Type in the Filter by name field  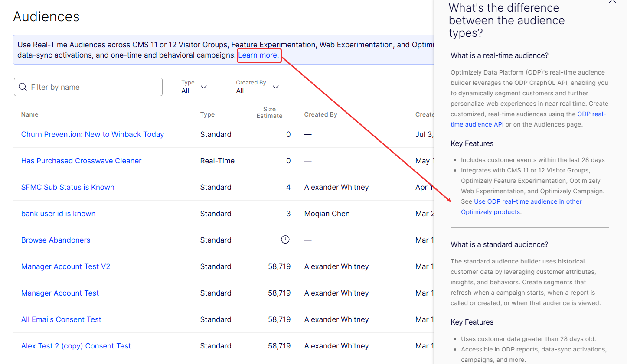click(95, 87)
